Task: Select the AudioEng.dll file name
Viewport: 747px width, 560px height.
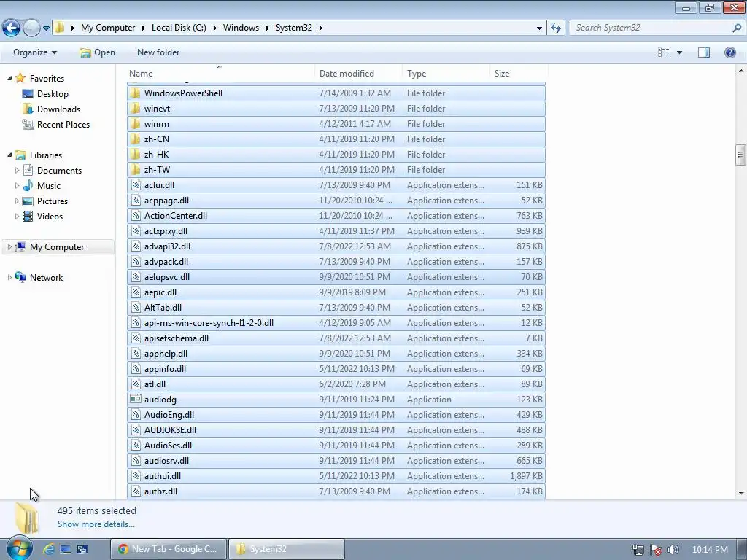Action: pyautogui.click(x=169, y=414)
